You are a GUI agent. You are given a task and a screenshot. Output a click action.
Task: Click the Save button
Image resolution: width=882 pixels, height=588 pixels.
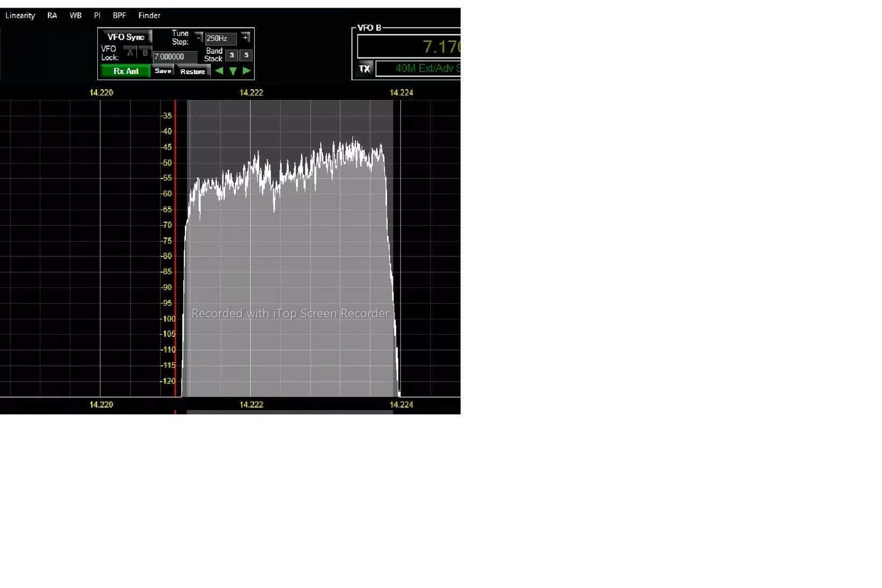click(163, 71)
